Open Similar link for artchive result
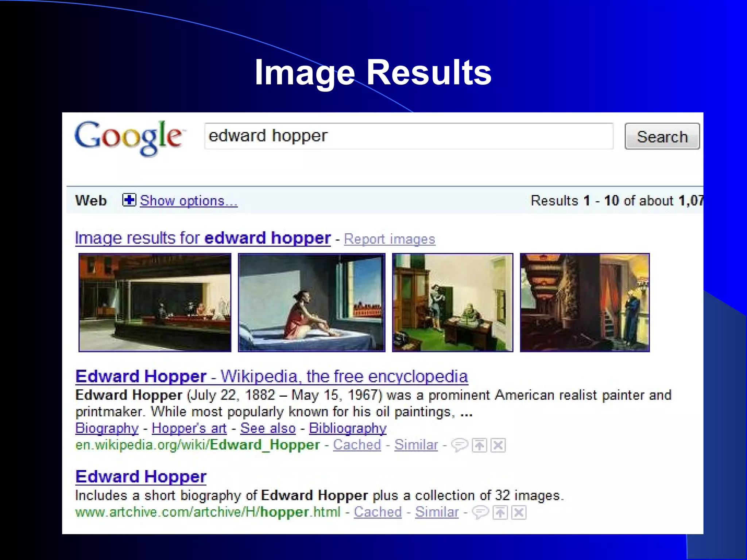This screenshot has width=747, height=560. 437,512
